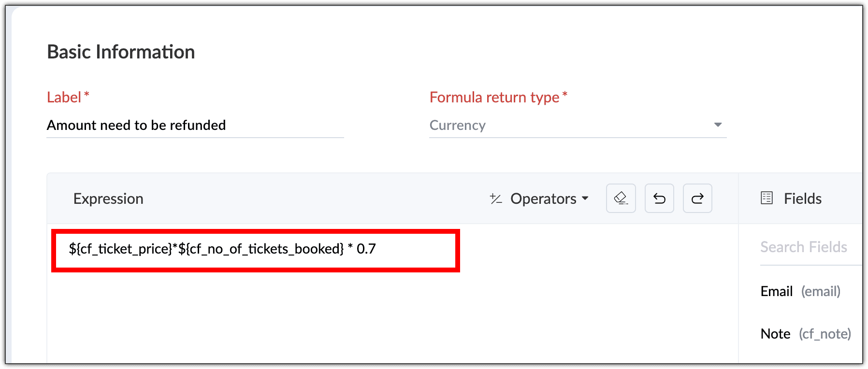Screen dimensions: 868x369
Task: Click the Basic Information heading
Action: pyautogui.click(x=121, y=52)
